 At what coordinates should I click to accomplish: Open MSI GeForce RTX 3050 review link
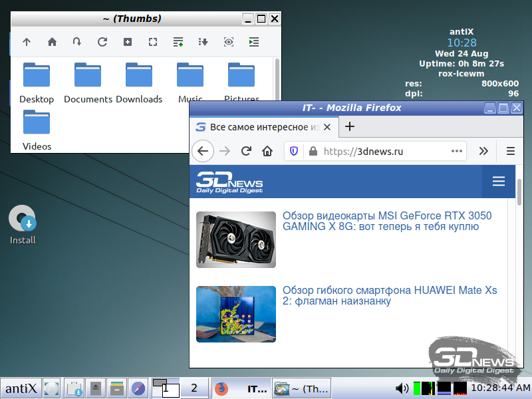tap(387, 221)
